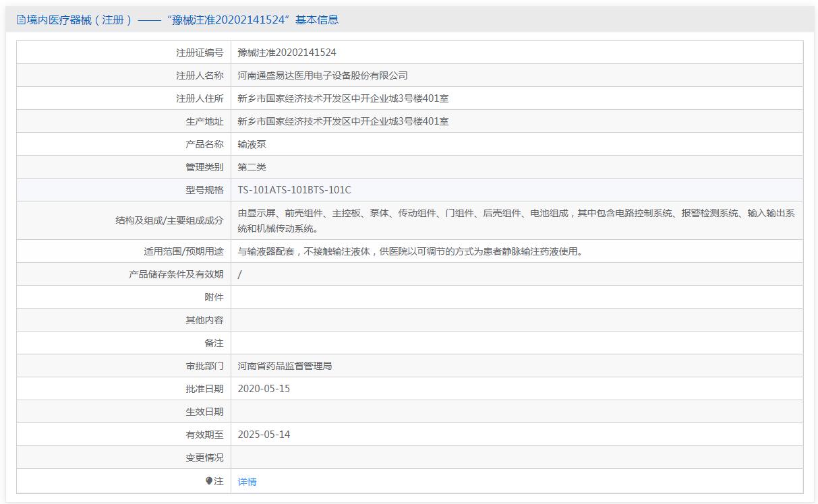This screenshot has width=818, height=504.
Task: Click the 注册证编号 row label
Action: click(x=200, y=53)
